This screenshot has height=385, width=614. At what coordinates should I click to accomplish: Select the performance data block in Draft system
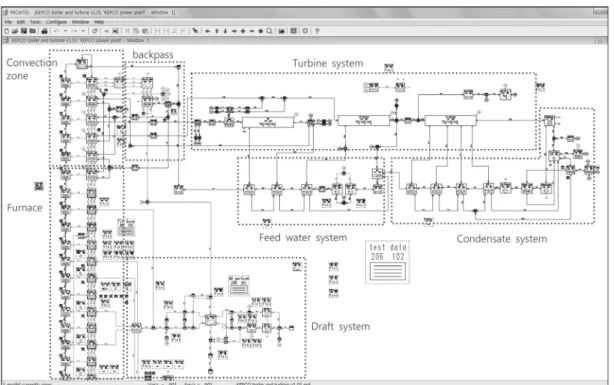[239, 286]
